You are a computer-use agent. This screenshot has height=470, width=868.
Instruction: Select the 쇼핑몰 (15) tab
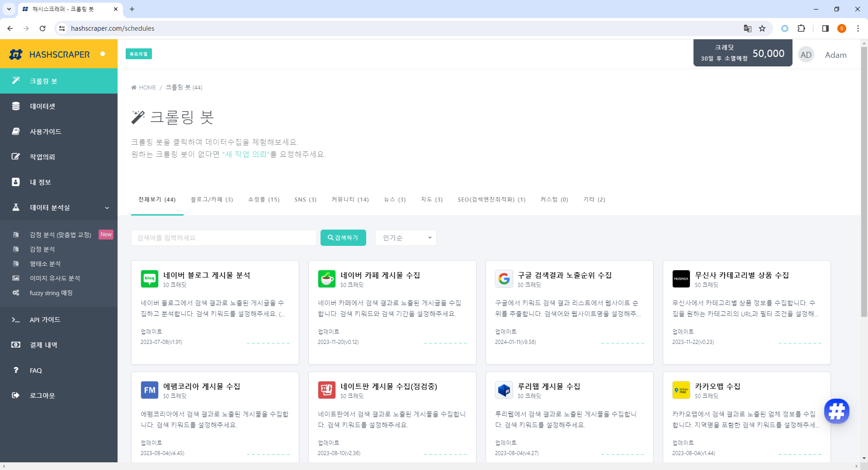pyautogui.click(x=264, y=199)
